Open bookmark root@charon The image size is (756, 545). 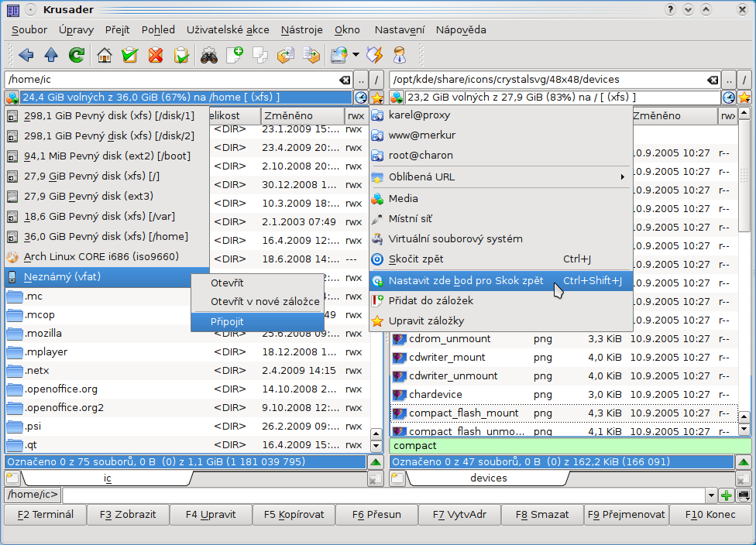coord(501,156)
